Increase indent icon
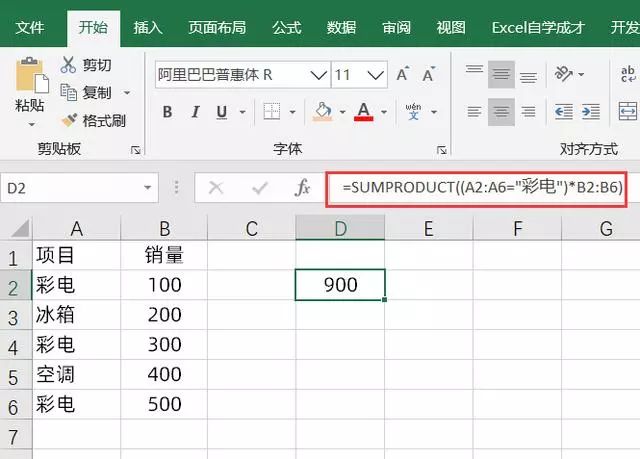This screenshot has height=459, width=640. [591, 111]
